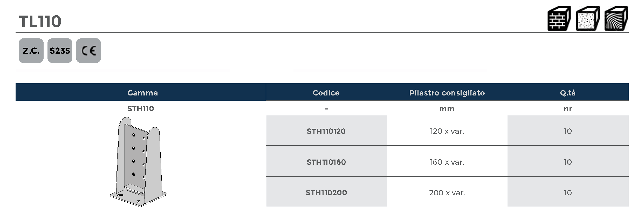
Task: Click the STH110 post base product image
Action: tap(139, 162)
